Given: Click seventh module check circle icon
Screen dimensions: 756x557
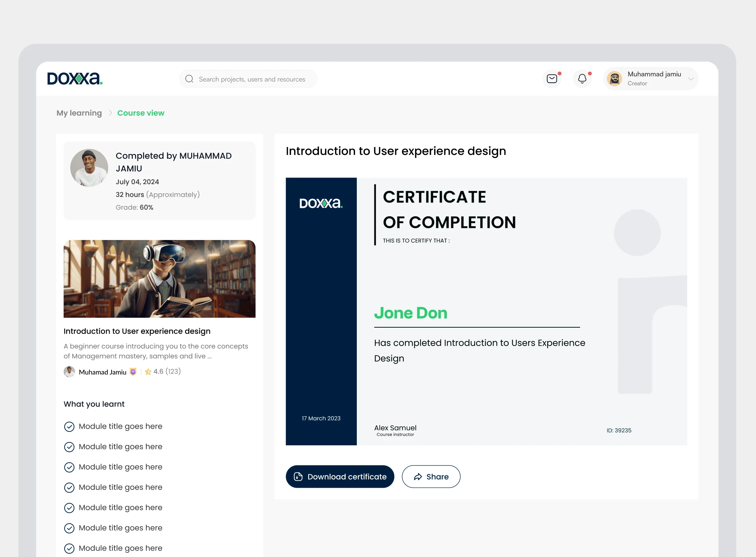Looking at the screenshot, I should point(69,549).
